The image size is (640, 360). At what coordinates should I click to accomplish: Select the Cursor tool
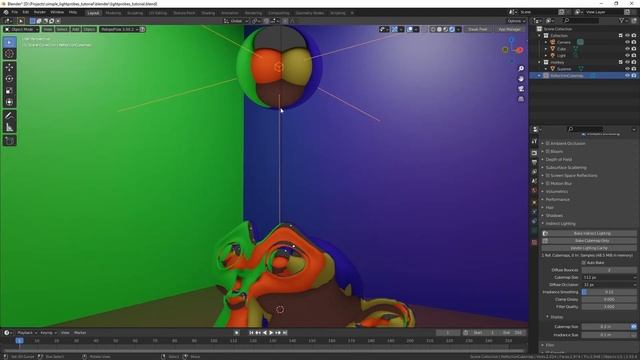pos(9,54)
